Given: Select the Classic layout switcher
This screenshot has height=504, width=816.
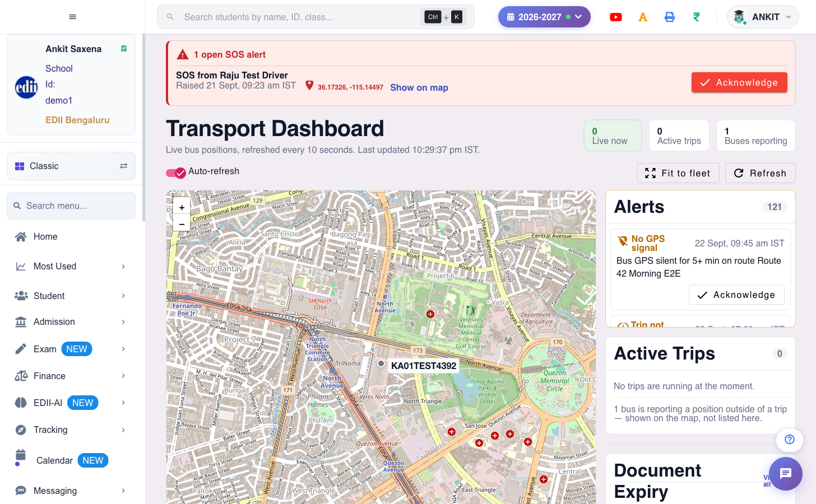Looking at the screenshot, I should pos(71,166).
